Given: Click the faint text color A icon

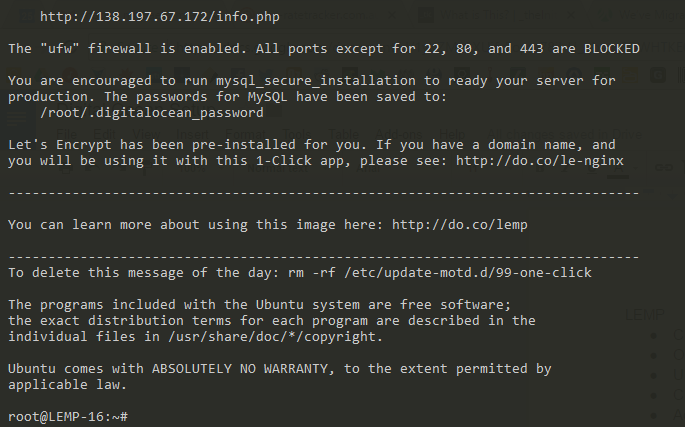Looking at the screenshot, I should pos(618,169).
